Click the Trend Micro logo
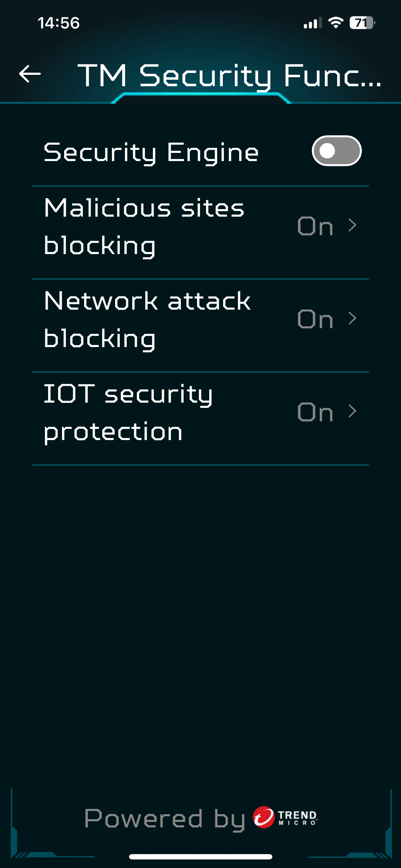401x868 pixels. click(x=285, y=817)
